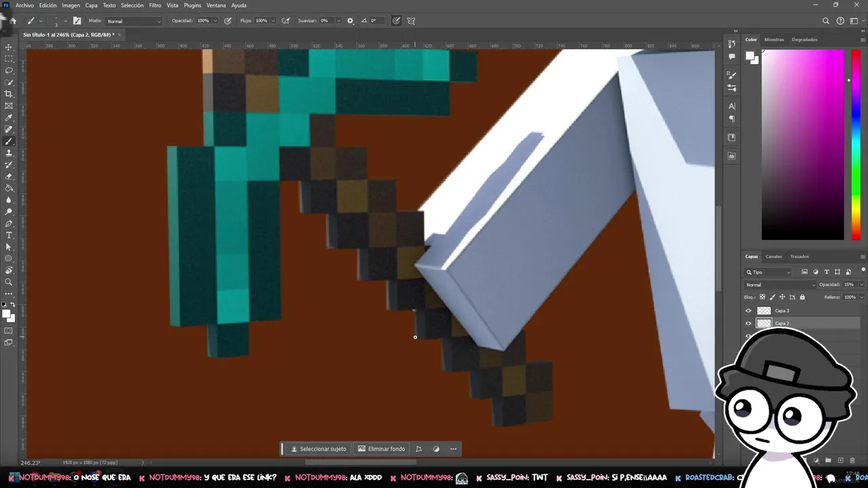This screenshot has width=868, height=488.
Task: Open the History panel icon
Action: click(x=732, y=43)
